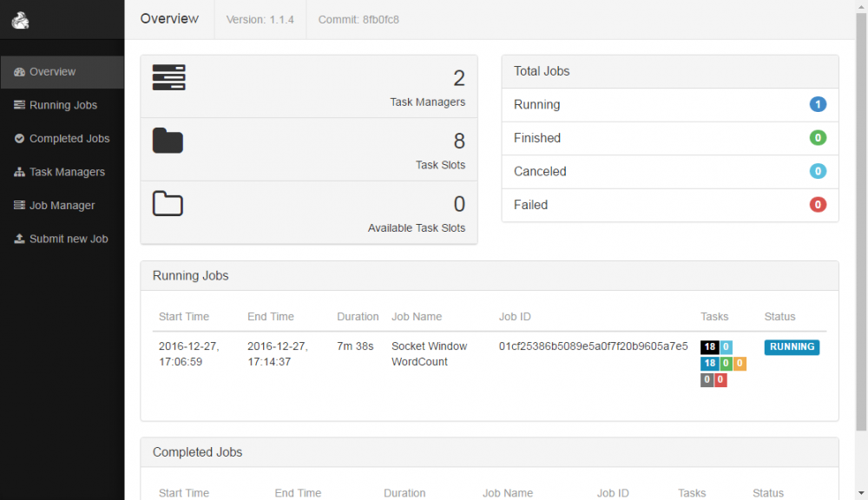This screenshot has width=868, height=500.
Task: Click the Available Task Slots folder icon
Action: [168, 203]
